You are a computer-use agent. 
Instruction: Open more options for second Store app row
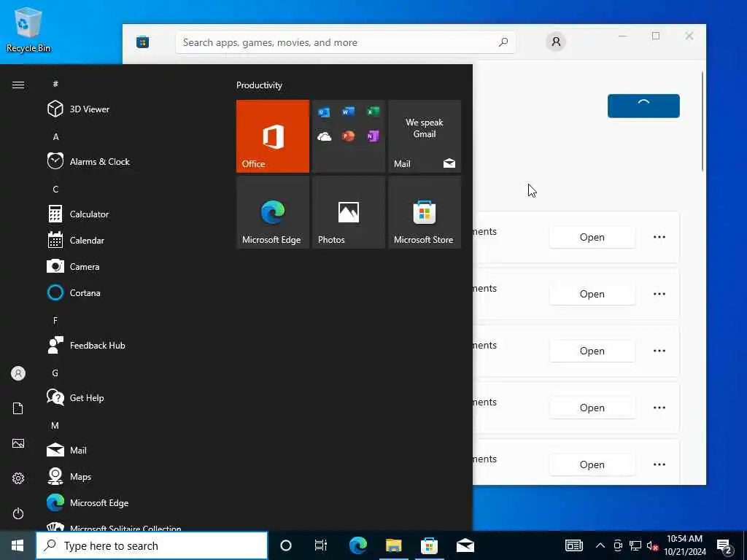coord(659,294)
